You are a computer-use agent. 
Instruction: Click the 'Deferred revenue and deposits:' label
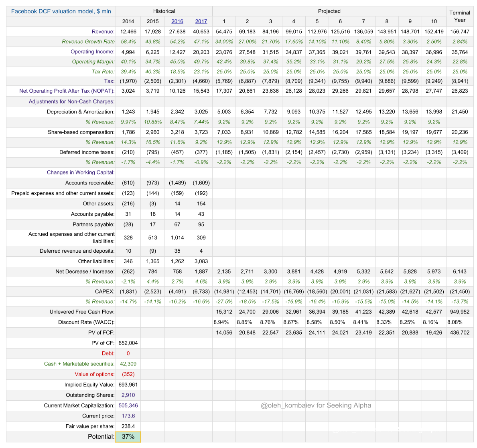(77, 251)
